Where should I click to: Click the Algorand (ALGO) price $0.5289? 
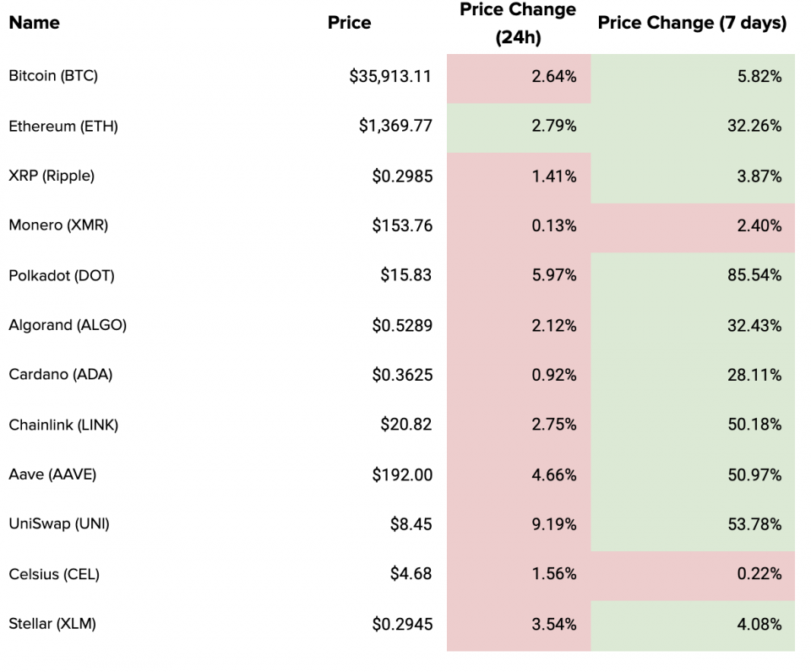(402, 325)
